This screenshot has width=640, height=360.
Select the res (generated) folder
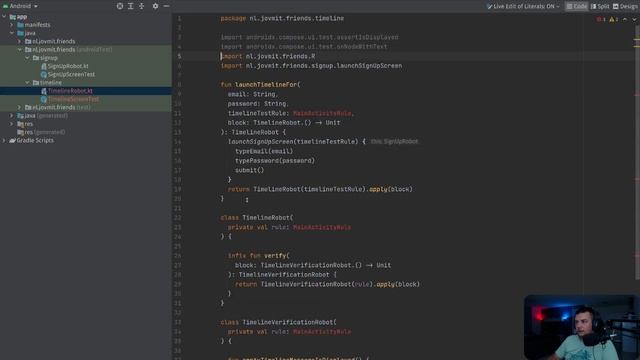coord(44,132)
